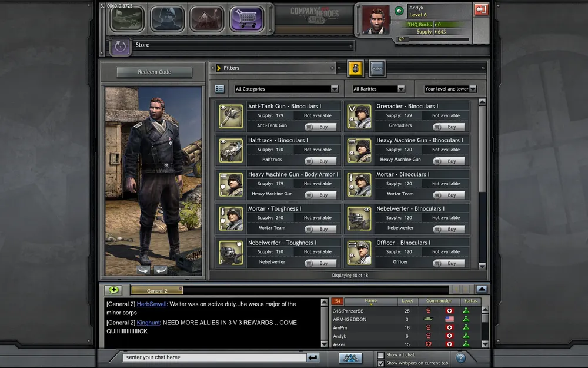Expand the All Rarities dropdown
The image size is (588, 368).
point(378,89)
